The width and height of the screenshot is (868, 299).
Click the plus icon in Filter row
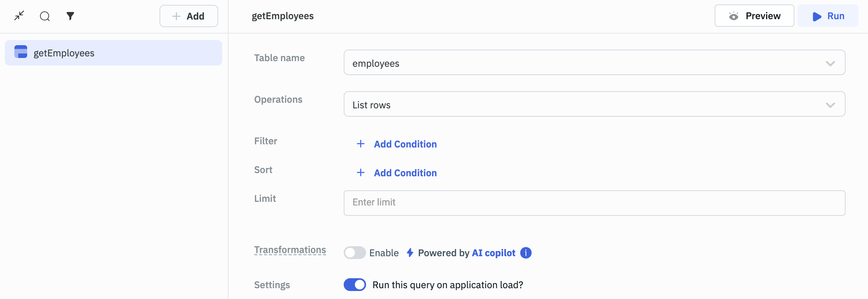click(x=360, y=144)
